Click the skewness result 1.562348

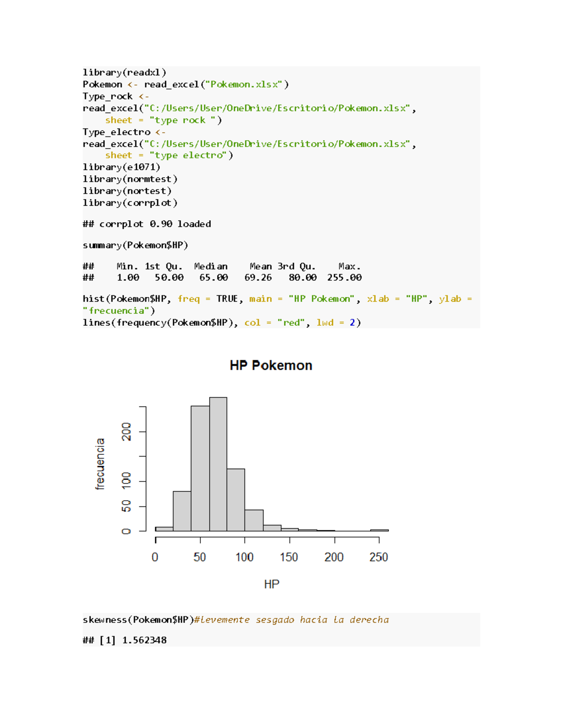pos(144,640)
